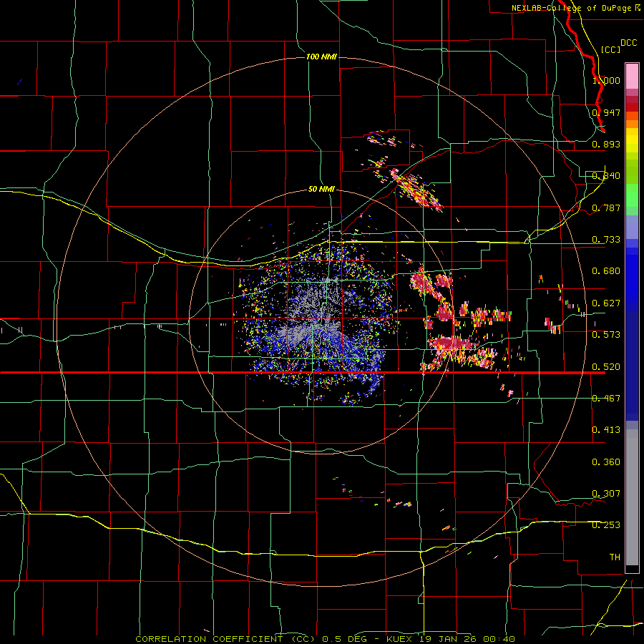The image size is (644, 644).
Task: Select the 0.840 legend value
Action: point(606,176)
